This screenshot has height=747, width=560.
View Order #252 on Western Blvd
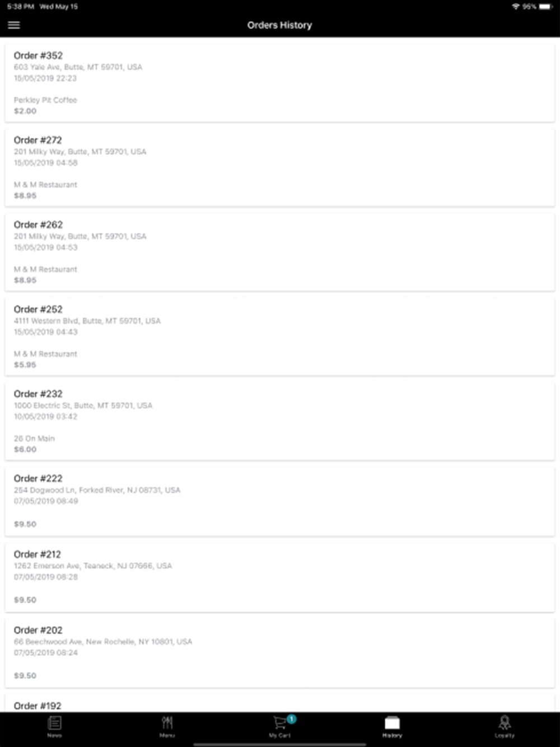pyautogui.click(x=279, y=336)
